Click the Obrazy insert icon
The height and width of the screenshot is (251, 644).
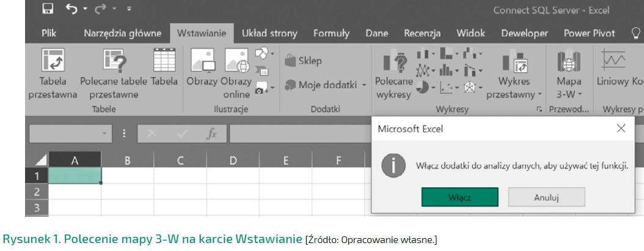202,61
